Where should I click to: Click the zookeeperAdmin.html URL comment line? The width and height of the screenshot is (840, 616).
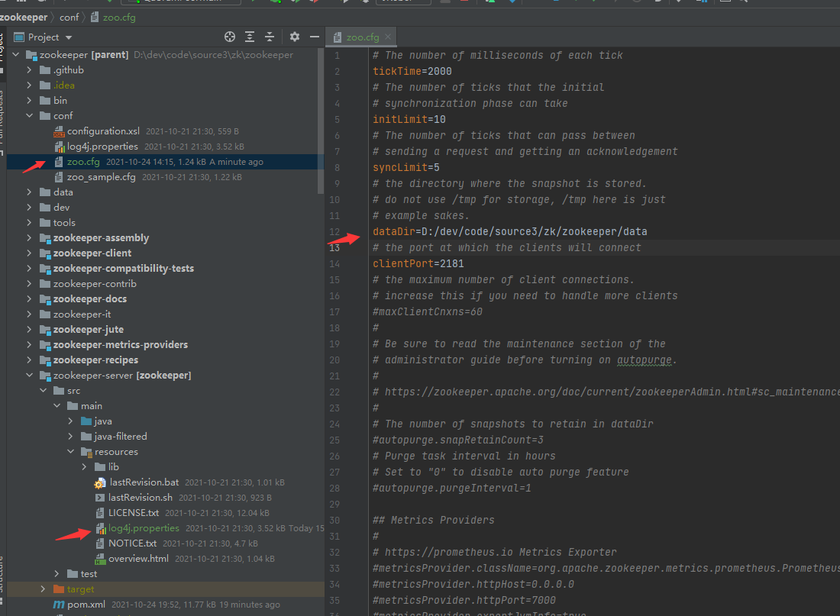click(606, 392)
